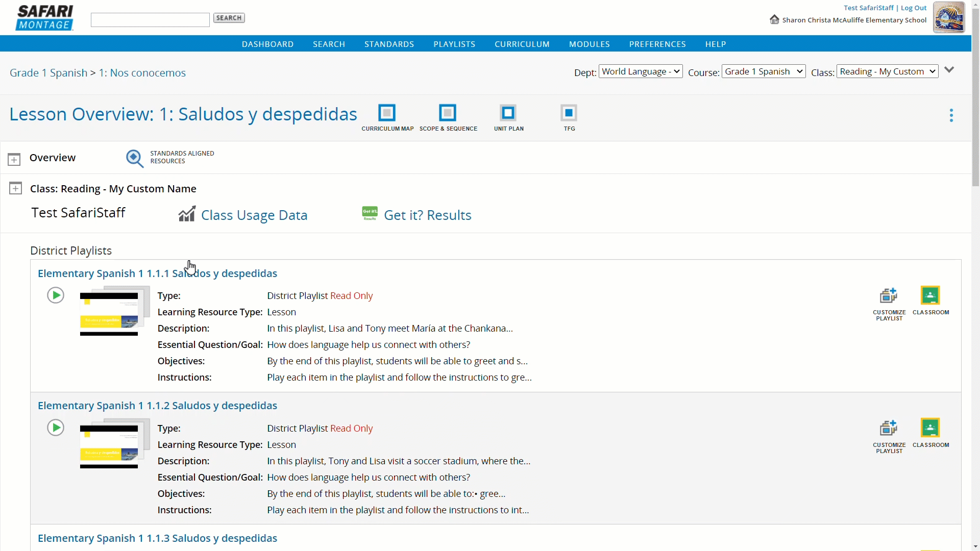Click the school emblem image
Viewport: 980px width, 551px height.
[x=948, y=17]
